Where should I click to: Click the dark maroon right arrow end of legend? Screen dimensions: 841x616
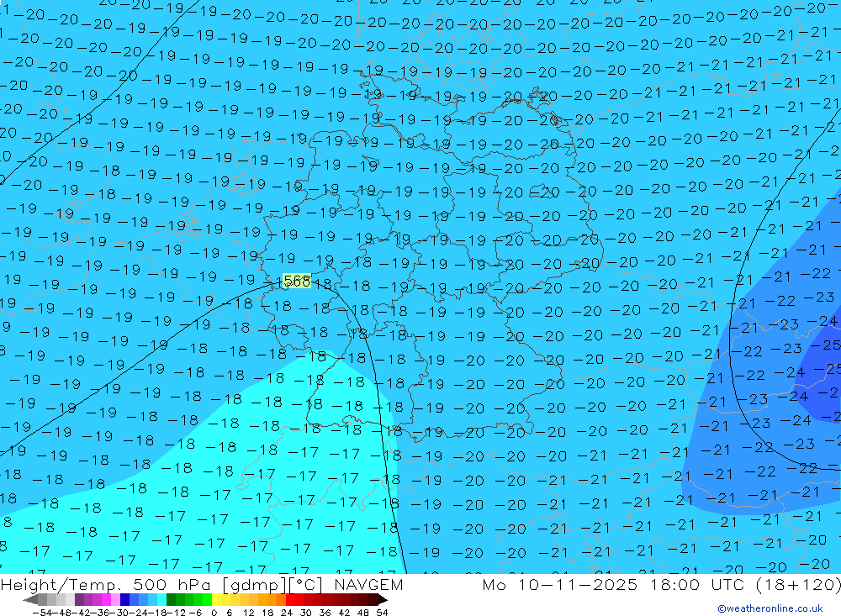(383, 600)
